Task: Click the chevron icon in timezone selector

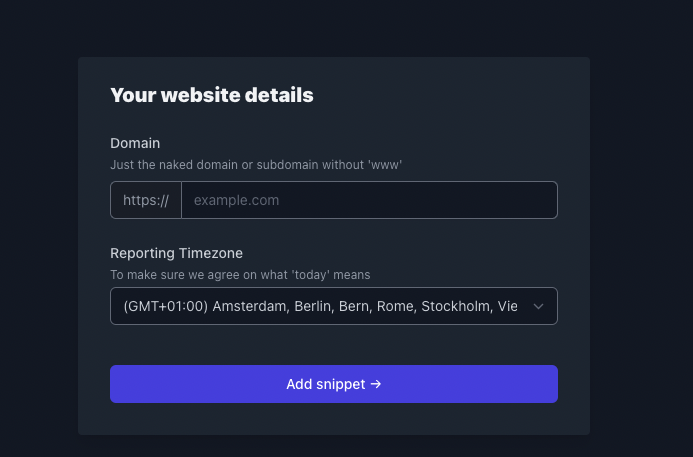Action: tap(538, 306)
